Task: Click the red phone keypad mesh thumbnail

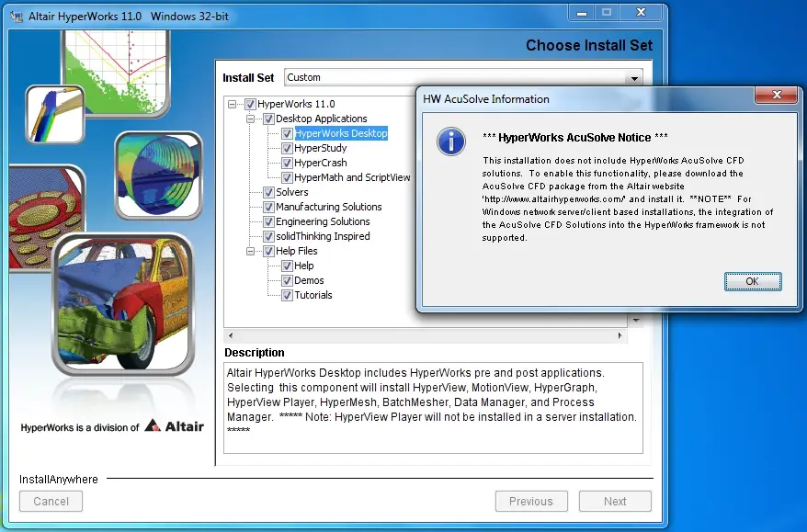Action: (x=46, y=217)
